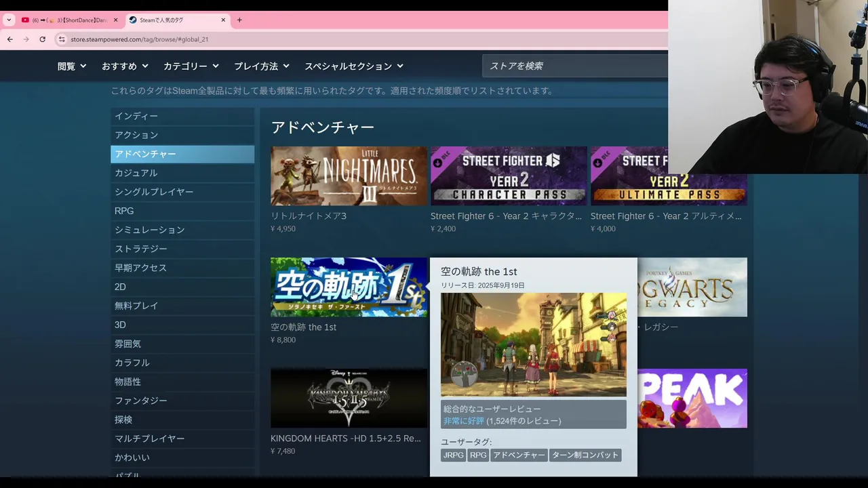Screen dimensions: 868x488
Task: Click the site info icon in address bar
Action: click(x=62, y=39)
